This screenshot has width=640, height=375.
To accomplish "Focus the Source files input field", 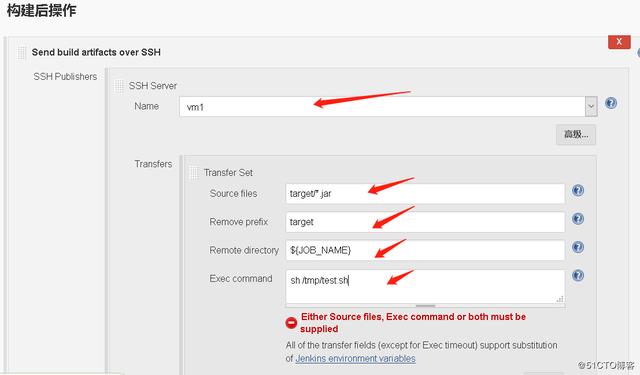I will point(425,193).
